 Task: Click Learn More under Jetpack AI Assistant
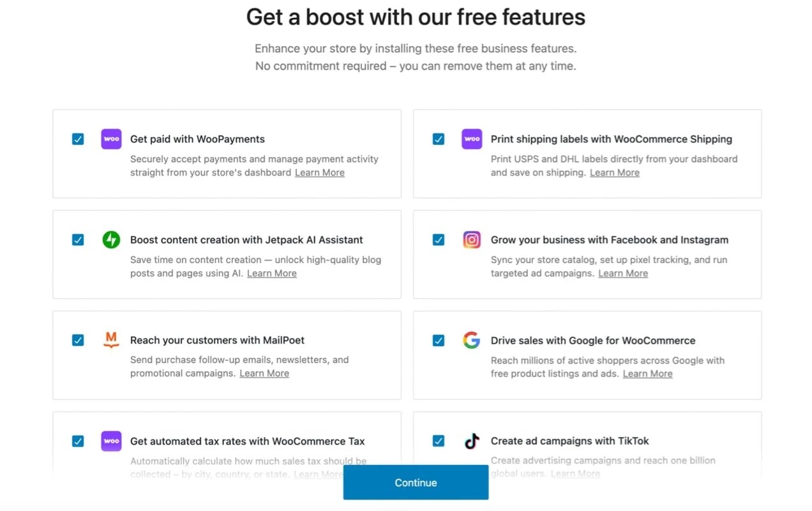point(271,273)
